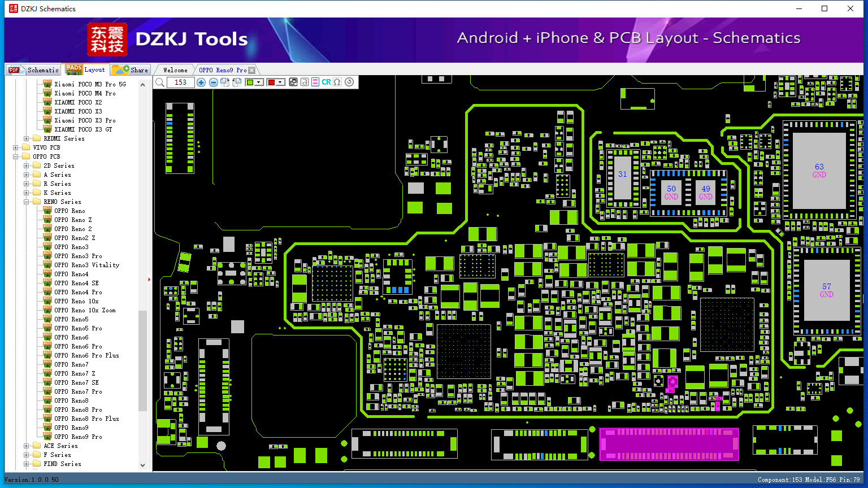Screen dimensions: 868x488
Task: Click the PCB icon beside OPPO Reno8 Pro Plus
Action: [x=47, y=419]
